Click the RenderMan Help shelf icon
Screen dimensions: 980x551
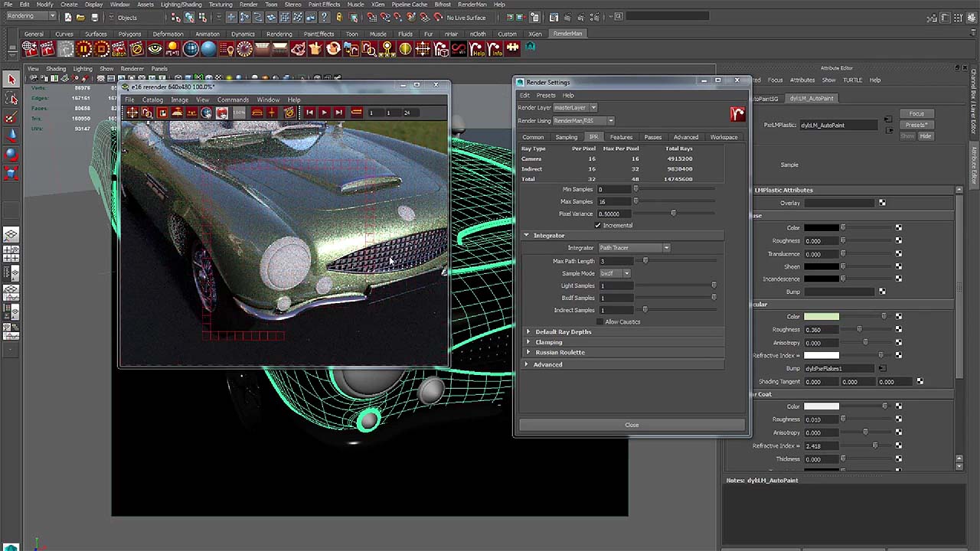(x=478, y=49)
